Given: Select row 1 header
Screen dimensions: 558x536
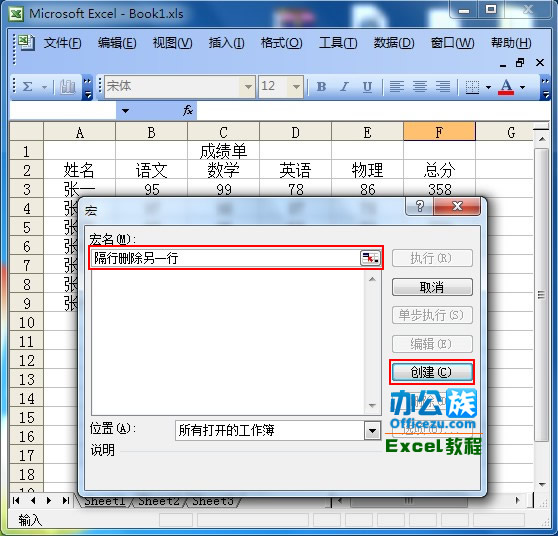Looking at the screenshot, I should coord(27,151).
